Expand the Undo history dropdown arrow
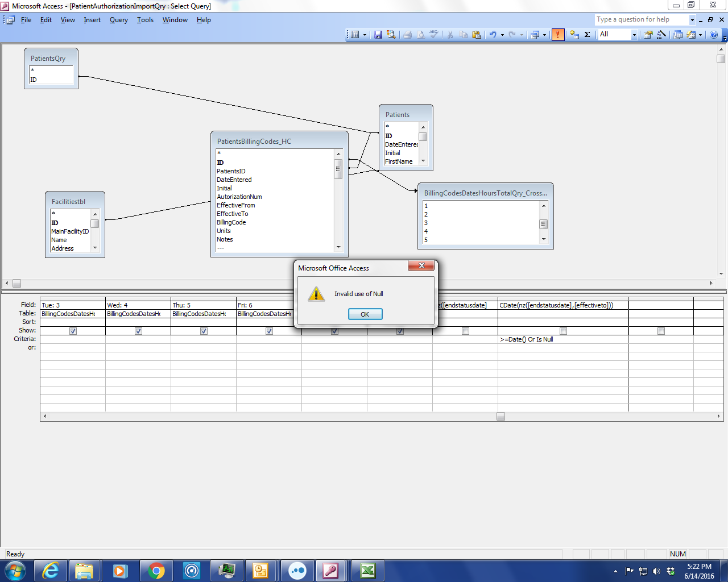The image size is (728, 582). point(502,35)
